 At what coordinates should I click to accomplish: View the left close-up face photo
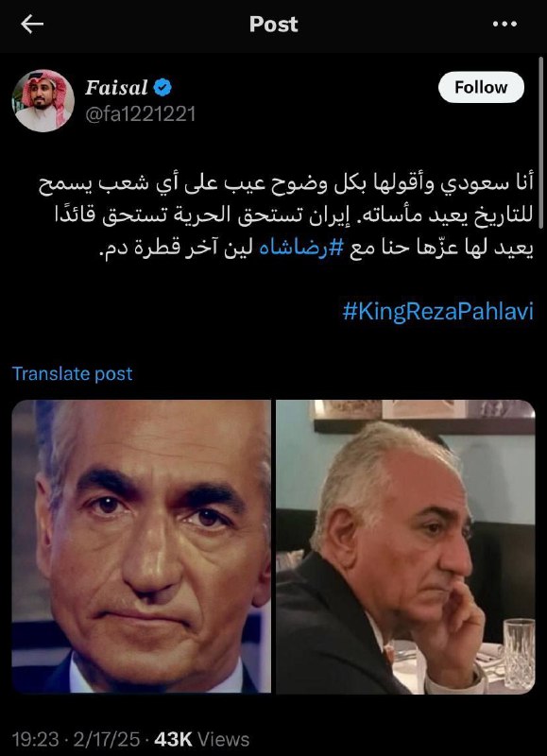141,546
